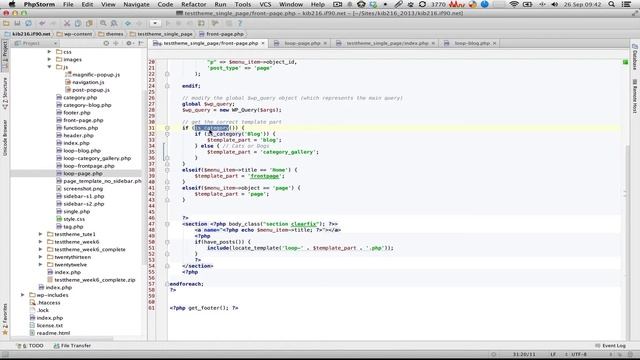Screen dimensions: 640x360
Task: Open the Tools menu
Action: pyautogui.click(x=242, y=4)
